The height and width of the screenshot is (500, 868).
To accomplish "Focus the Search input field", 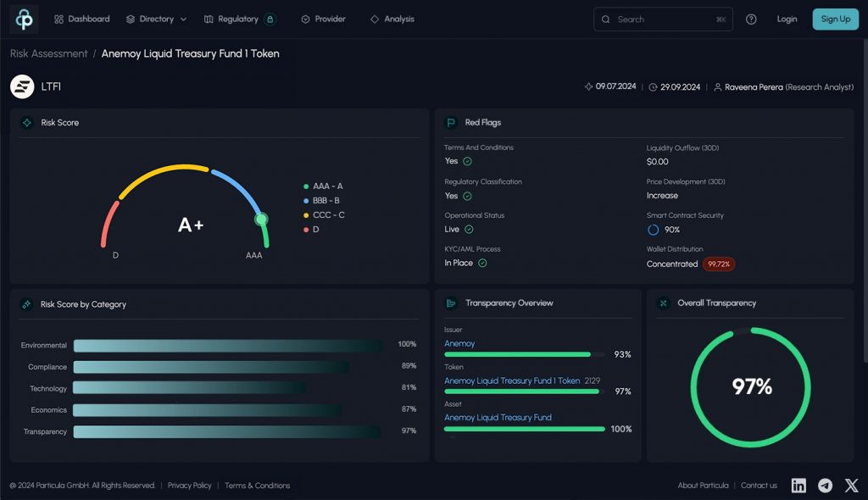I will coord(663,19).
